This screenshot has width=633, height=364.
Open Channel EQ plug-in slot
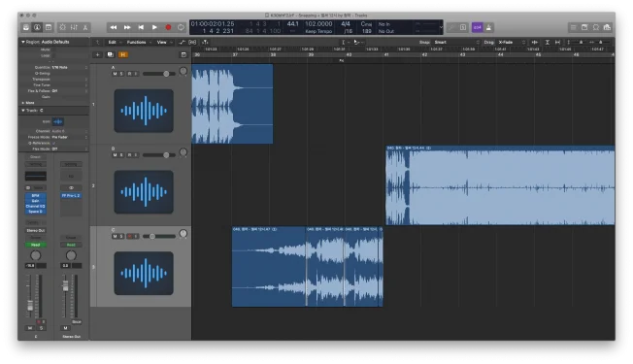(x=36, y=206)
